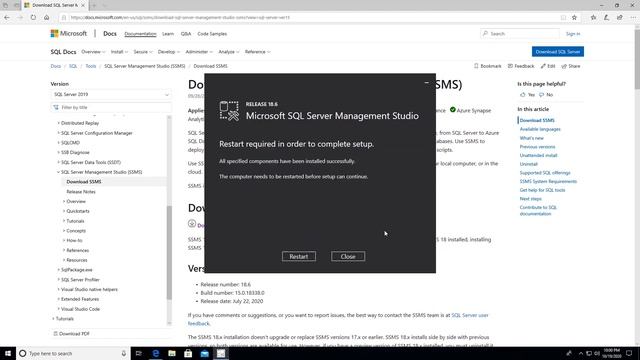
Task: Click the sidebar tree scrollbar
Action: click(169, 252)
